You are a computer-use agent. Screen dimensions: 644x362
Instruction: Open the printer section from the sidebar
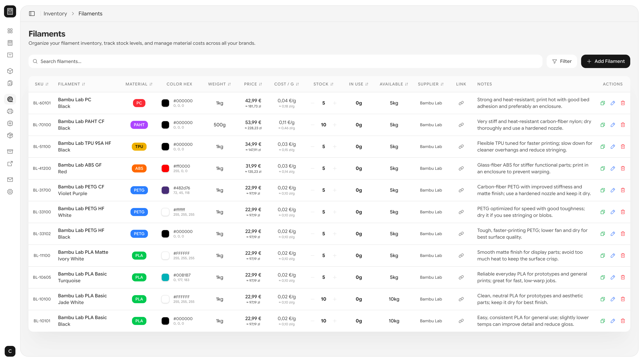[10, 111]
